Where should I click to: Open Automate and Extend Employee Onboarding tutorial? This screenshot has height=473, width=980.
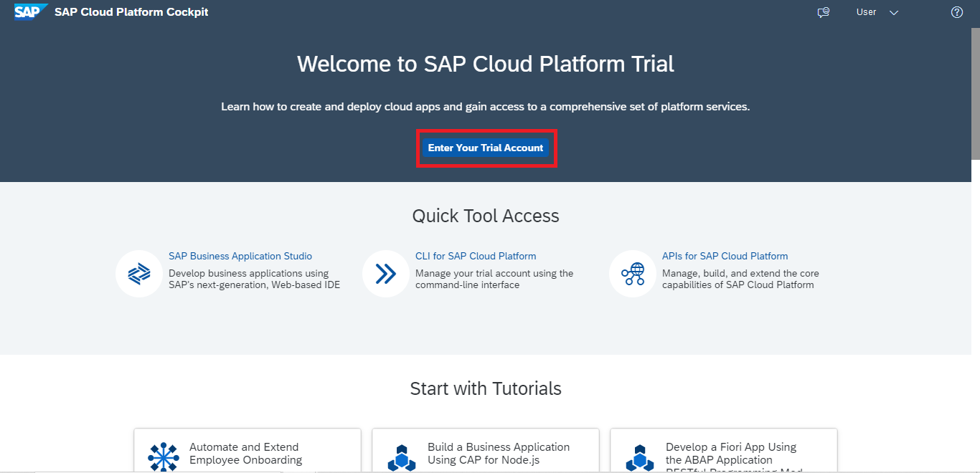[245, 453]
